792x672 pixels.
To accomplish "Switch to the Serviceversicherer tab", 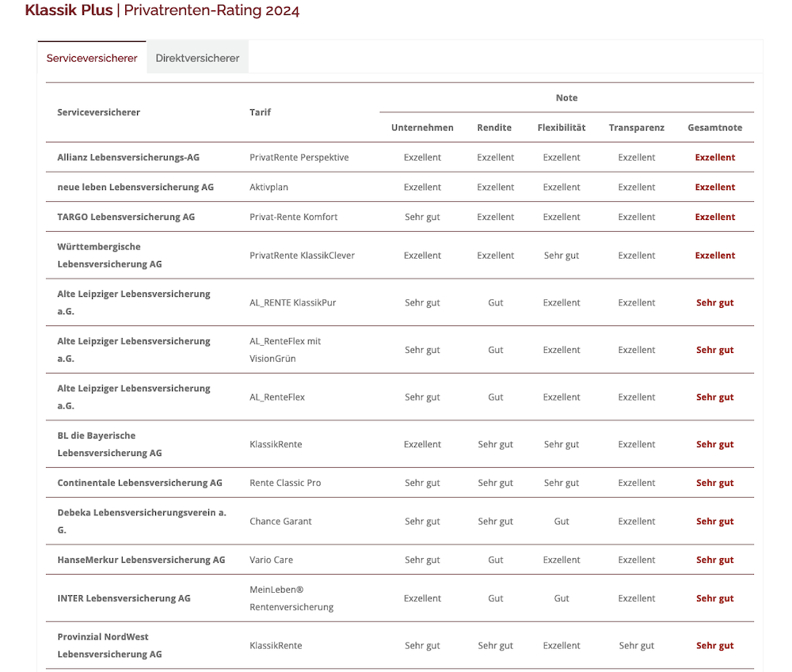I will click(92, 58).
